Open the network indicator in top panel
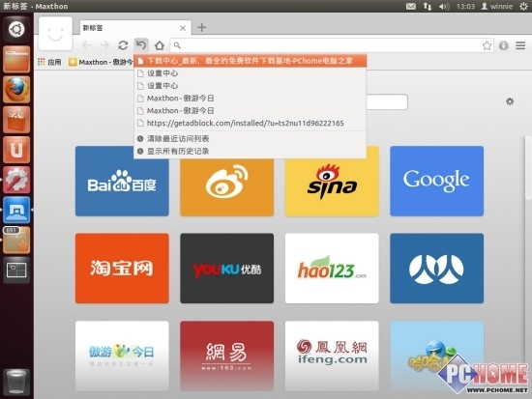Screen dimensions: 532x399 (428, 6)
